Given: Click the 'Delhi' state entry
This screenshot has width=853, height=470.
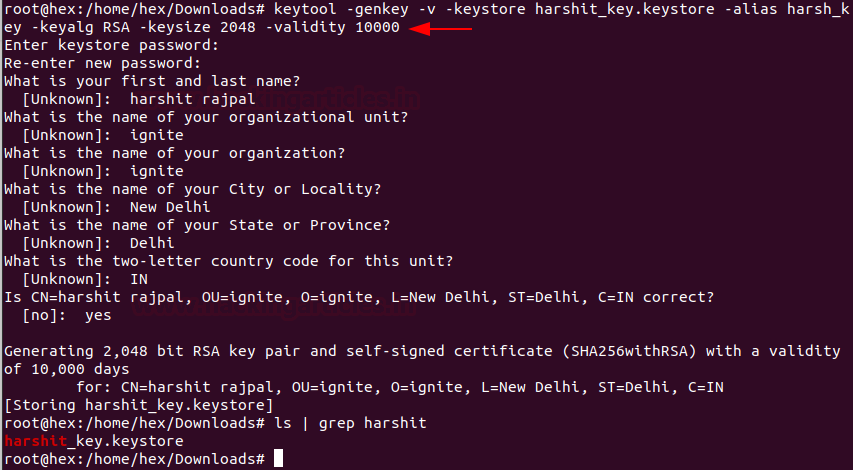Looking at the screenshot, I should pyautogui.click(x=152, y=243).
